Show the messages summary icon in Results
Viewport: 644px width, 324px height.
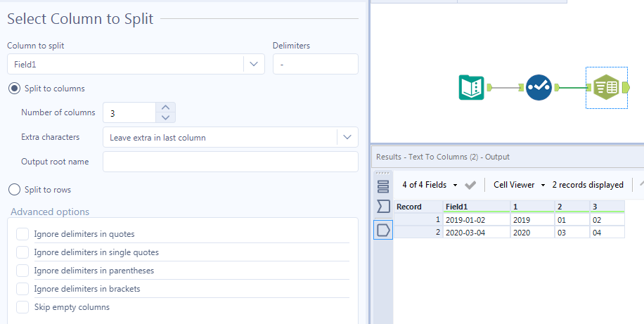pyautogui.click(x=382, y=206)
